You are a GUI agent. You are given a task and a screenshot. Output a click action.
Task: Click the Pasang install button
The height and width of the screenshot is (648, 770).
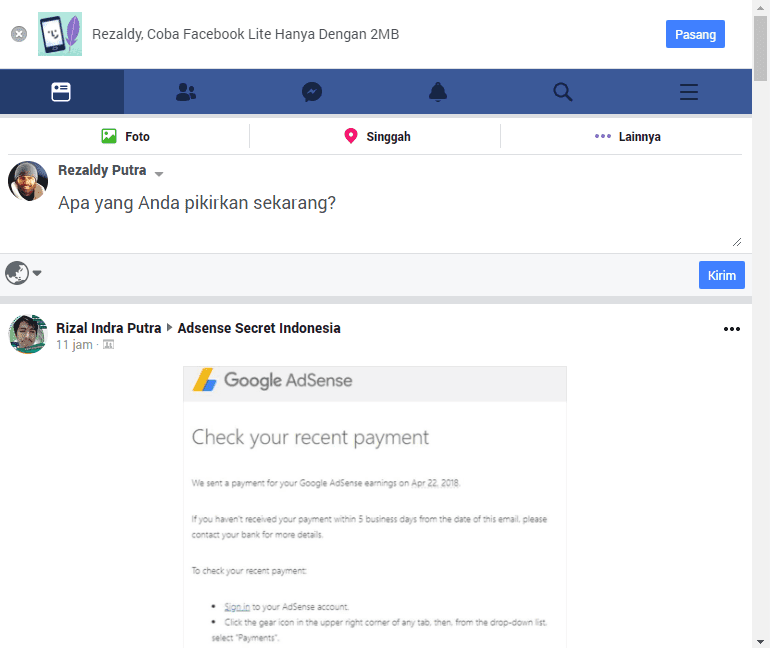(695, 34)
